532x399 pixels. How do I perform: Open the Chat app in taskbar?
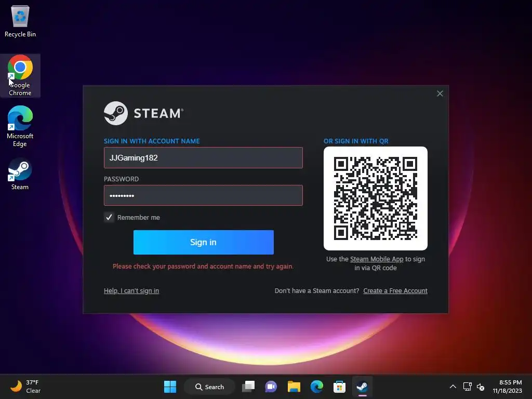271,387
